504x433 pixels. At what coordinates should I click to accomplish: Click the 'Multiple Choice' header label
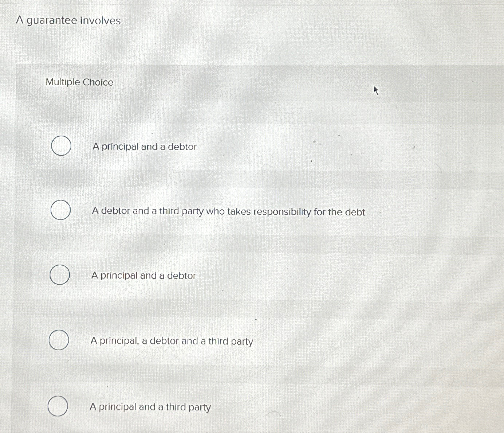79,82
